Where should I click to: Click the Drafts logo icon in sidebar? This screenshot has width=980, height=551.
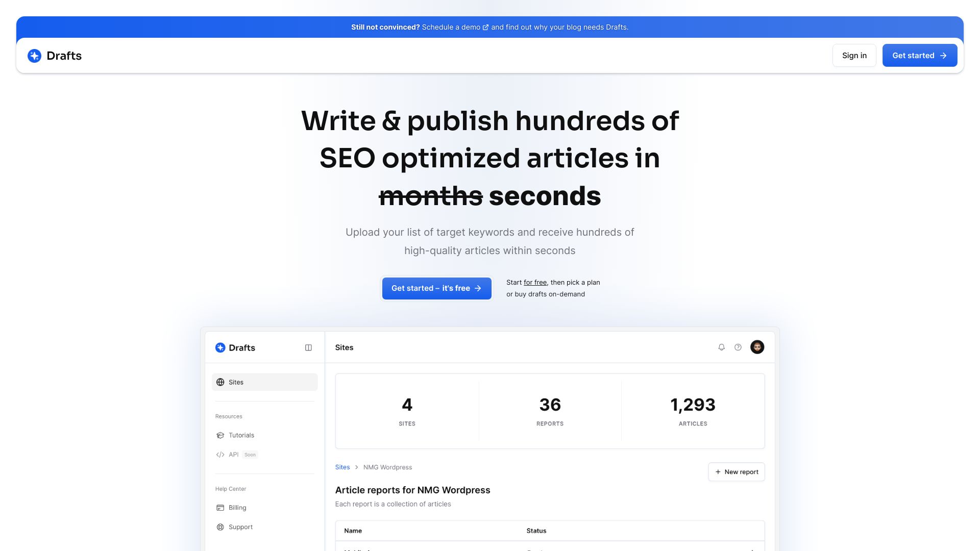pyautogui.click(x=220, y=347)
